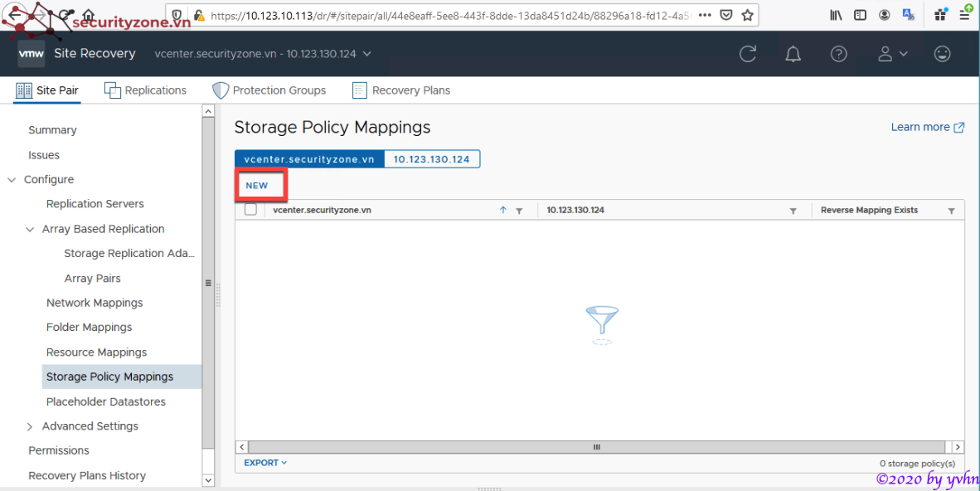Select Replication Servers

click(x=95, y=204)
